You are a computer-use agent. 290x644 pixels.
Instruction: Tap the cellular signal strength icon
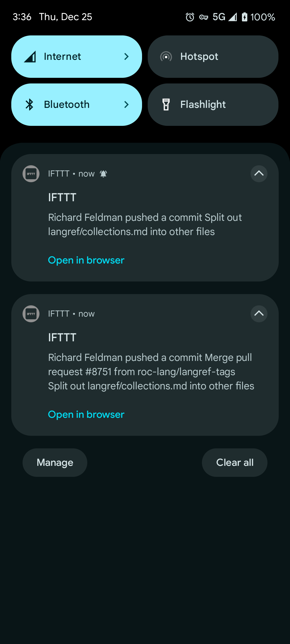233,17
